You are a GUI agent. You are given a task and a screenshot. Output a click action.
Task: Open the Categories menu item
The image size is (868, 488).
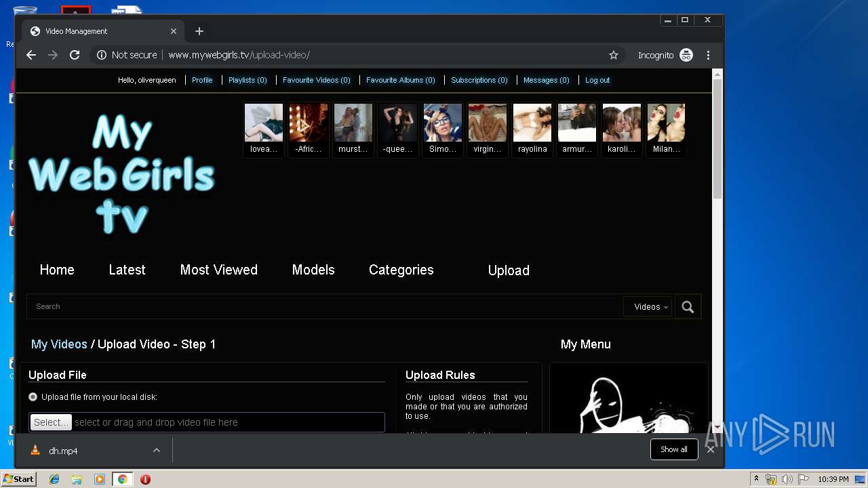[x=401, y=270]
